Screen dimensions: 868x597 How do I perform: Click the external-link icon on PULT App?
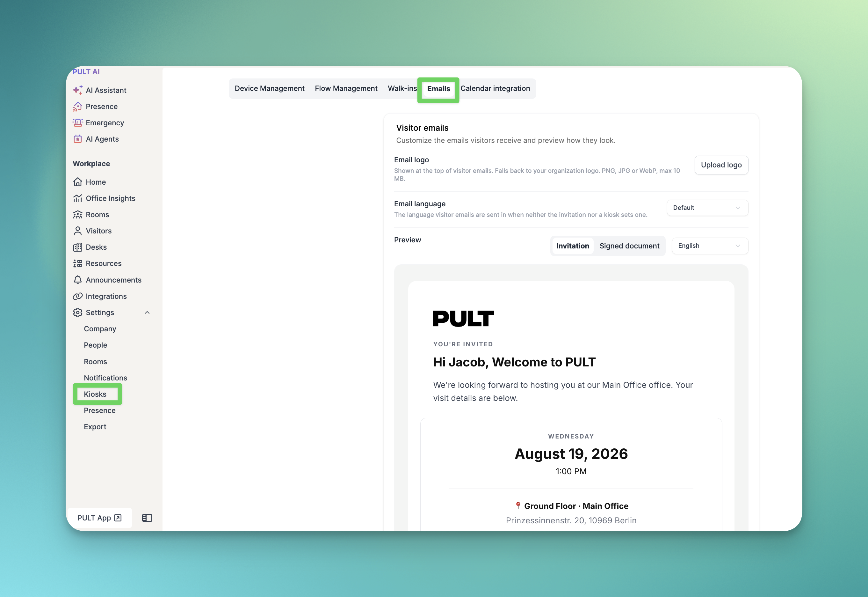tap(118, 518)
